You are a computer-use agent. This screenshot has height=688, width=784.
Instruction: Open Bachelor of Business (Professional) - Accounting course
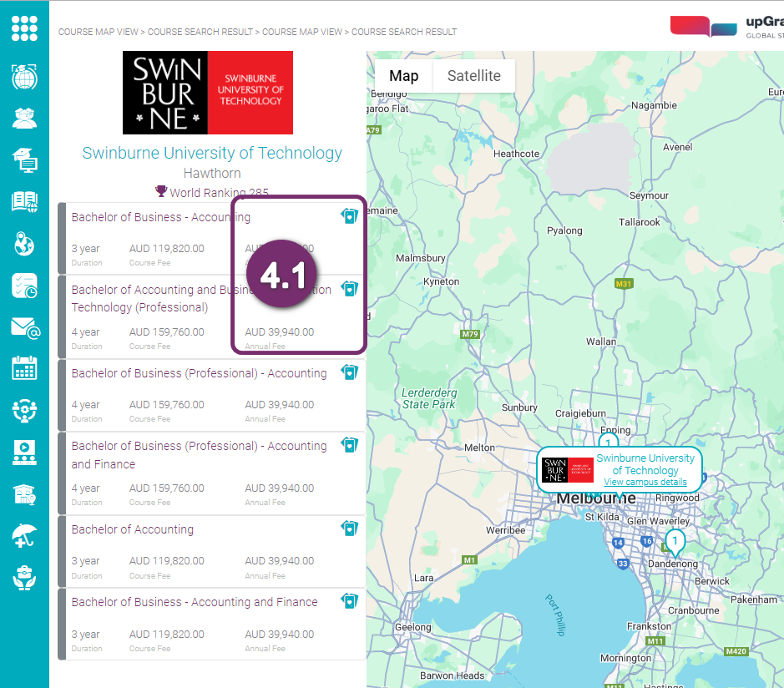point(199,373)
